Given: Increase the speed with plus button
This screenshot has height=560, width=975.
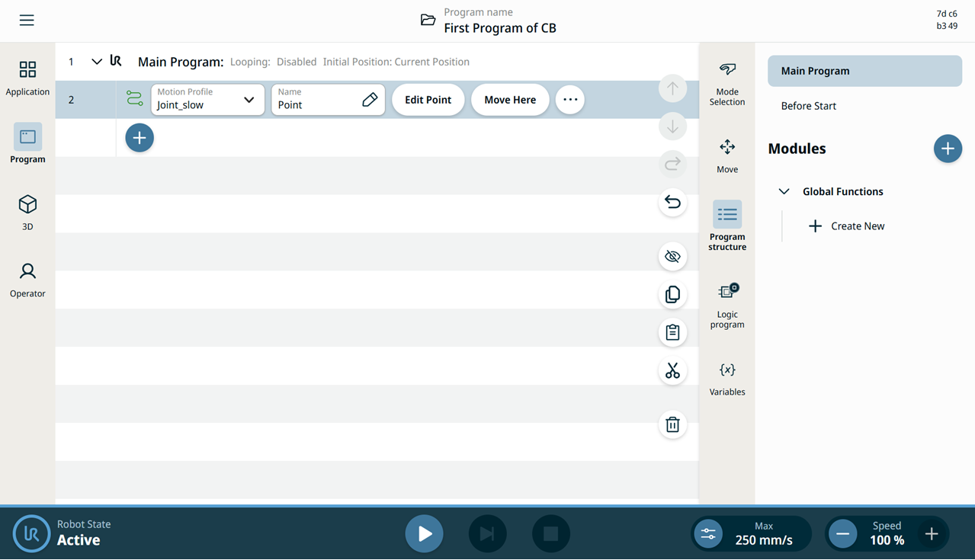Looking at the screenshot, I should pyautogui.click(x=932, y=534).
